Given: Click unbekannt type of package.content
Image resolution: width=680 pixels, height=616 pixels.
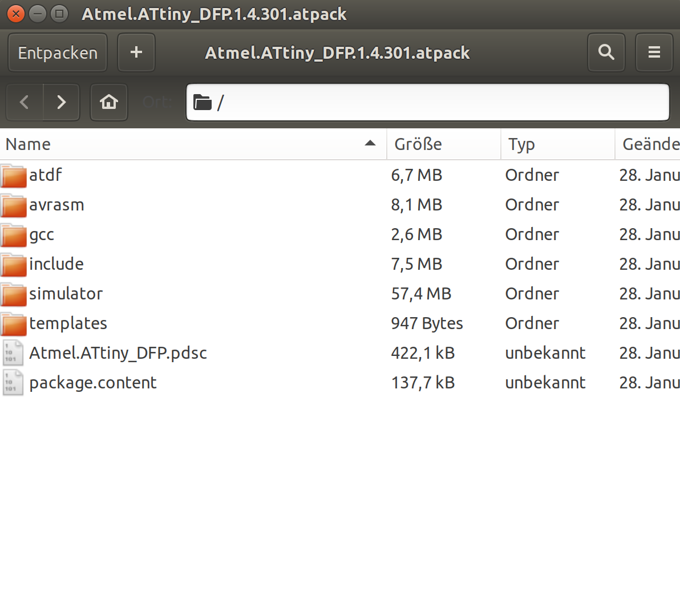Looking at the screenshot, I should 545,383.
